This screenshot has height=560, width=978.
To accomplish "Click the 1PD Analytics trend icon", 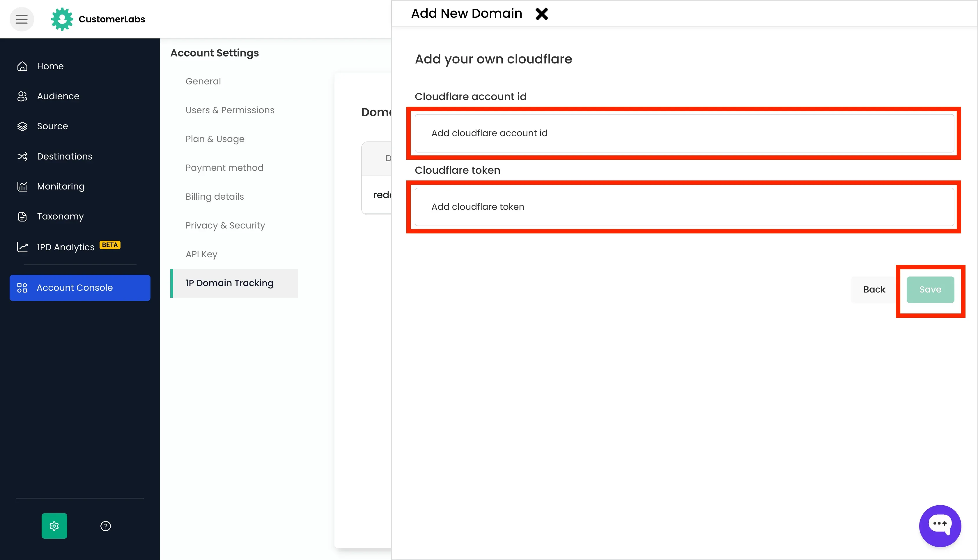I will [22, 247].
